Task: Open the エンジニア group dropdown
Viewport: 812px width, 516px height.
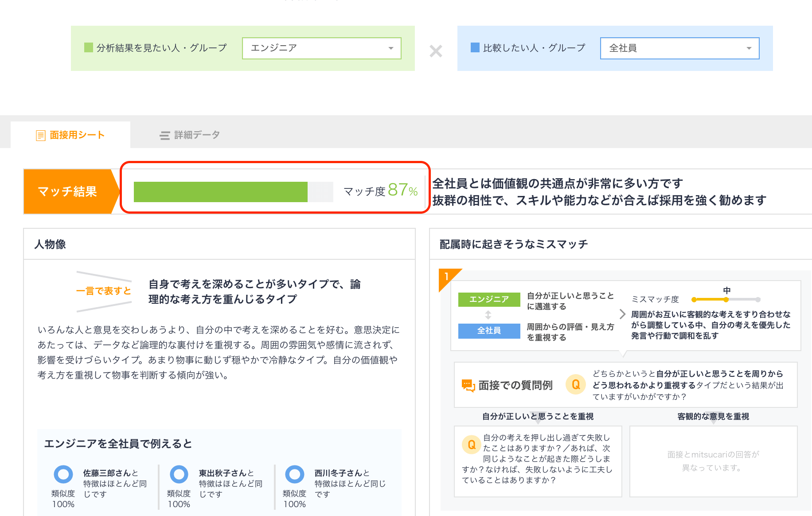Action: click(321, 48)
